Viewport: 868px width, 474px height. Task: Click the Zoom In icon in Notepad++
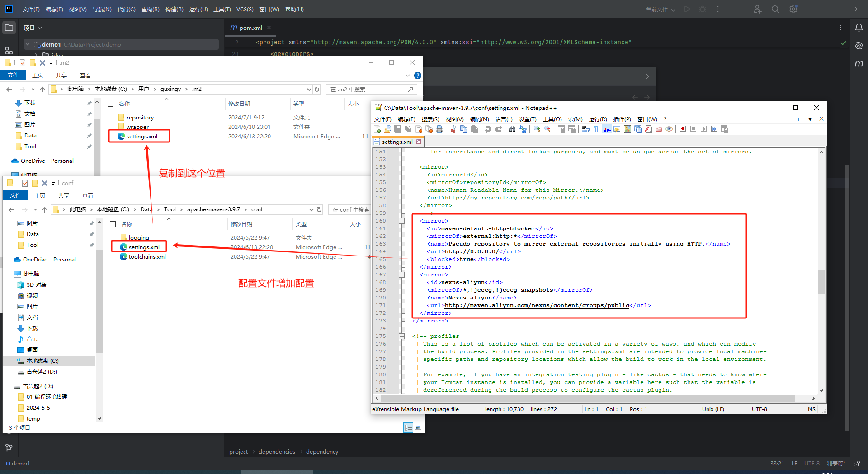coord(537,129)
